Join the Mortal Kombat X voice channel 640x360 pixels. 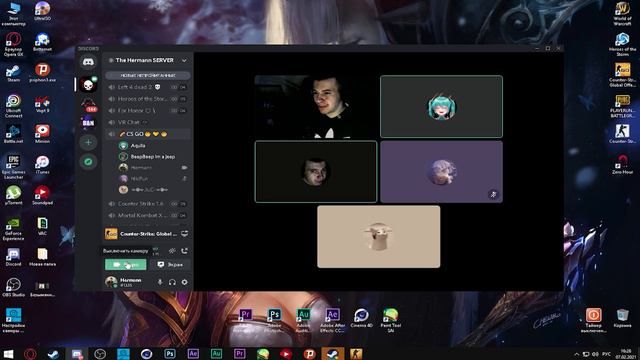click(147, 215)
